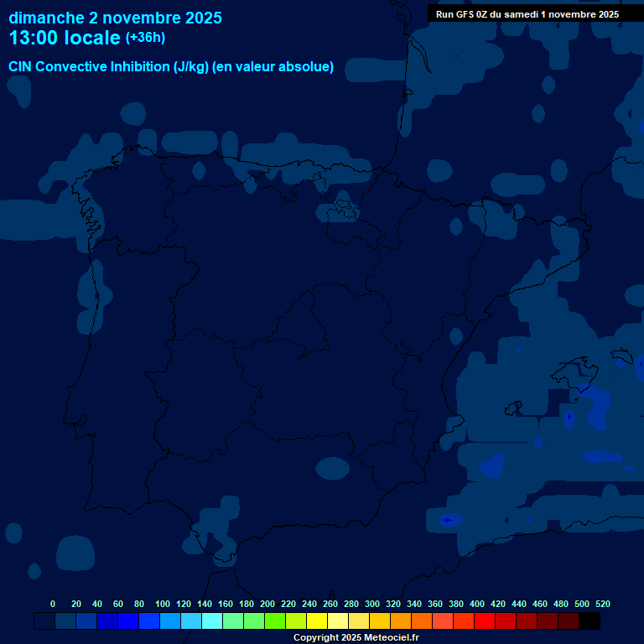
Task: Click the darkest maroon swatch between 480 and 500
Action: 569,621
